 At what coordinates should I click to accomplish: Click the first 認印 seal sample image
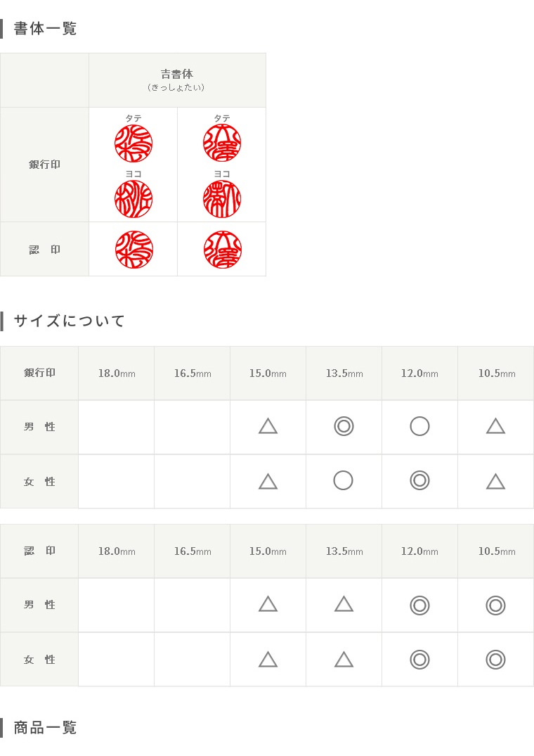pyautogui.click(x=134, y=250)
